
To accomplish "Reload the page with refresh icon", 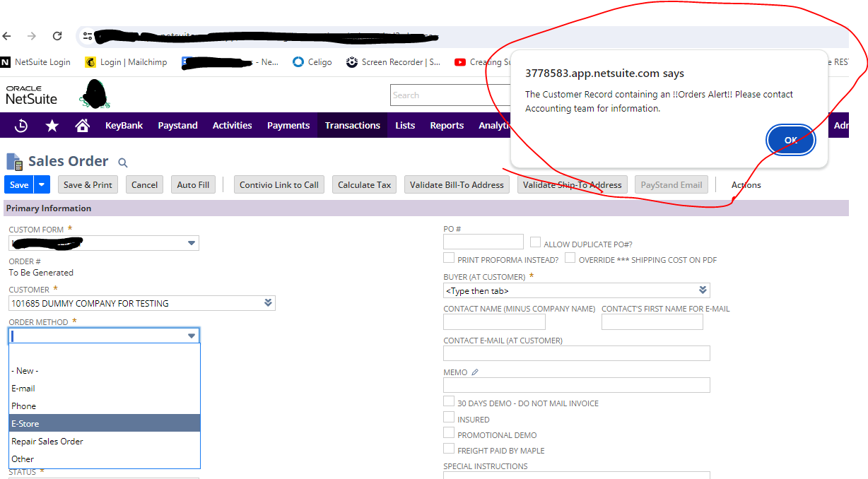I will [57, 36].
